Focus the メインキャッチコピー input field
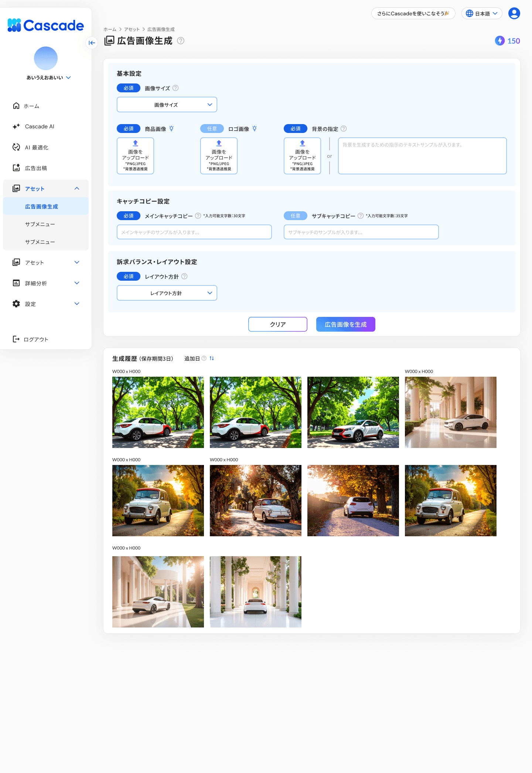Viewport: 532px width, 773px height. [194, 232]
